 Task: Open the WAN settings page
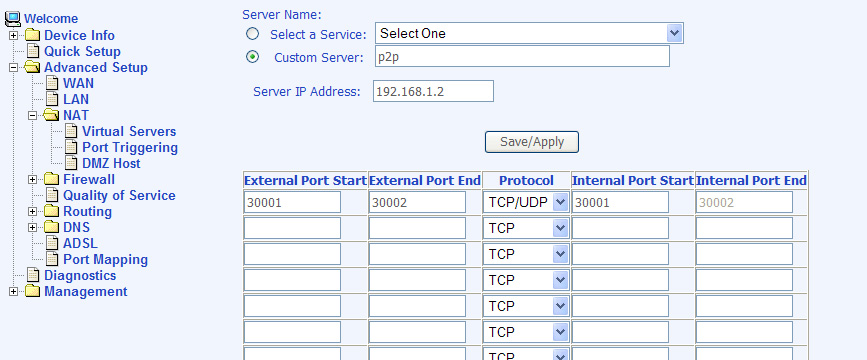tap(79, 84)
